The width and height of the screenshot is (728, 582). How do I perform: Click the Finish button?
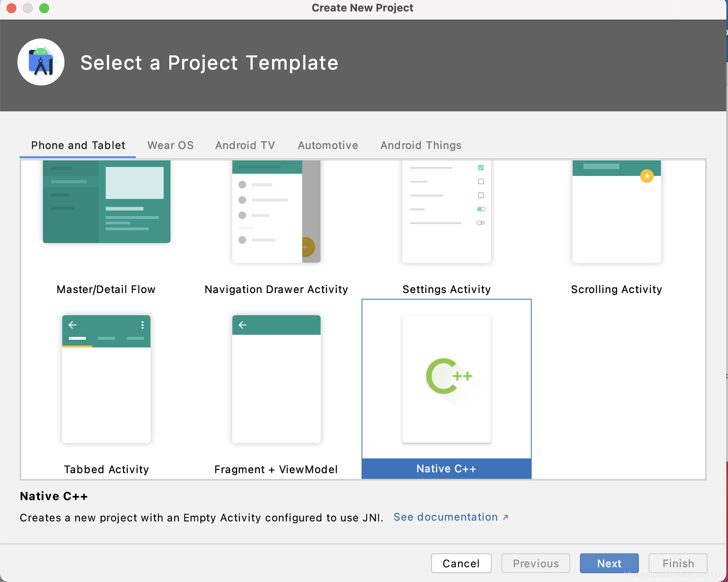678,564
